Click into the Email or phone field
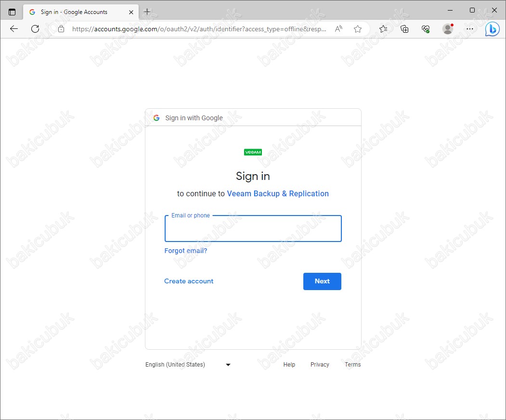This screenshot has height=420, width=506. [253, 229]
